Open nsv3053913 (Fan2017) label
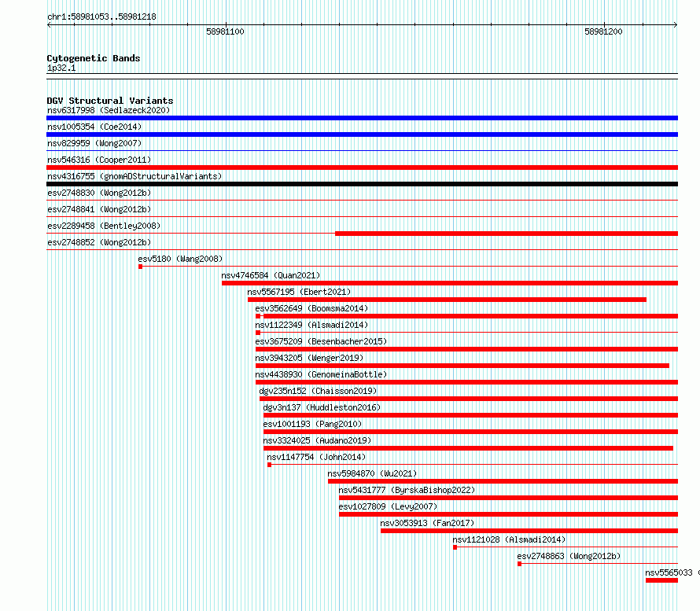This screenshot has width=700, height=611. [x=427, y=523]
